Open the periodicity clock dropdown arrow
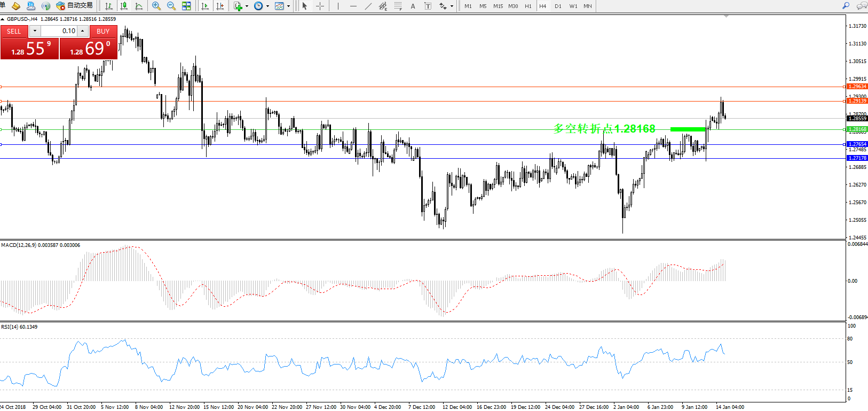868x411 pixels. point(267,6)
